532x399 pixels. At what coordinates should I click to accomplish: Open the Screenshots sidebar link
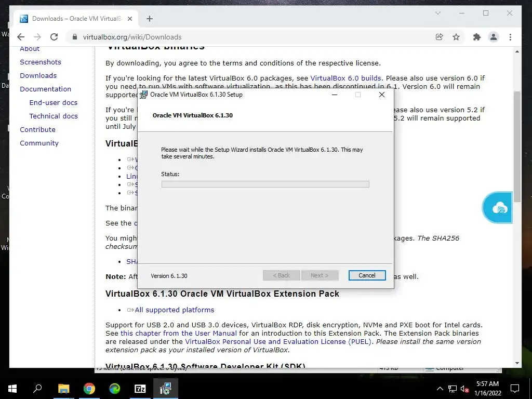click(x=41, y=62)
